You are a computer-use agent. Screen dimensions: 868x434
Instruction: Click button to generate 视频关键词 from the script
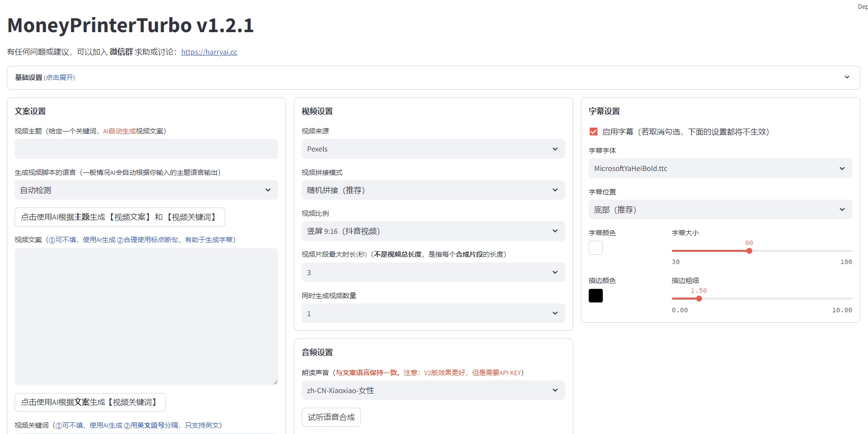90,402
